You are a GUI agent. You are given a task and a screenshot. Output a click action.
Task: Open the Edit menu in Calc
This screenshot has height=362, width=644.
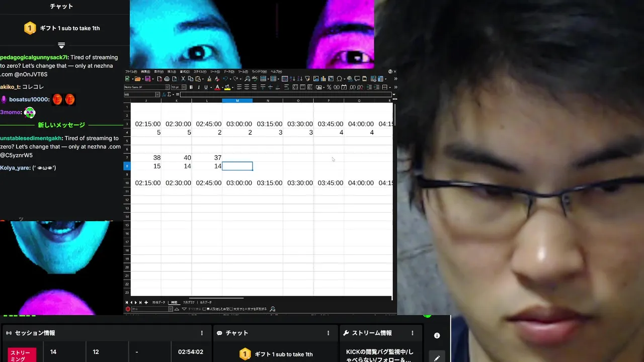tap(145, 72)
